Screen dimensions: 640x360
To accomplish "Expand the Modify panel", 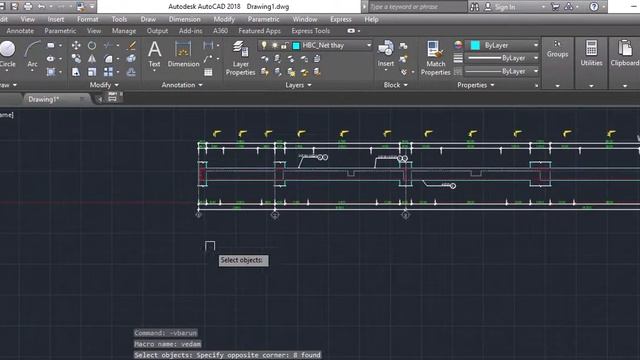I will click(x=104, y=85).
